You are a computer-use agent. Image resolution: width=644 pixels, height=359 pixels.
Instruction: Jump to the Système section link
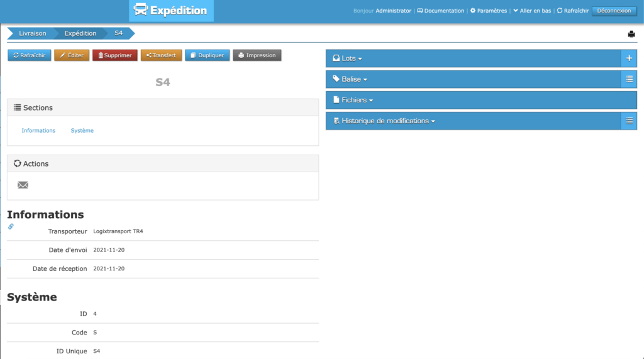coord(82,131)
